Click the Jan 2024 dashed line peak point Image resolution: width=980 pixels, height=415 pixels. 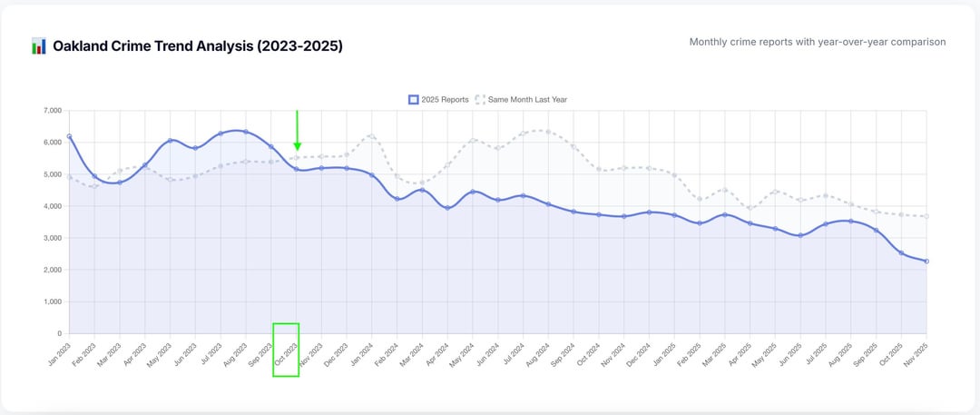[x=372, y=136]
